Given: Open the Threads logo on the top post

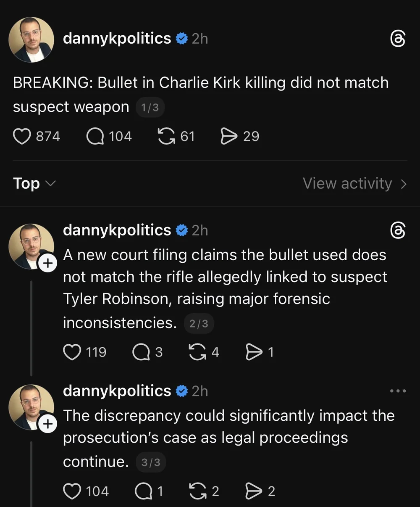Looking at the screenshot, I should click(398, 39).
